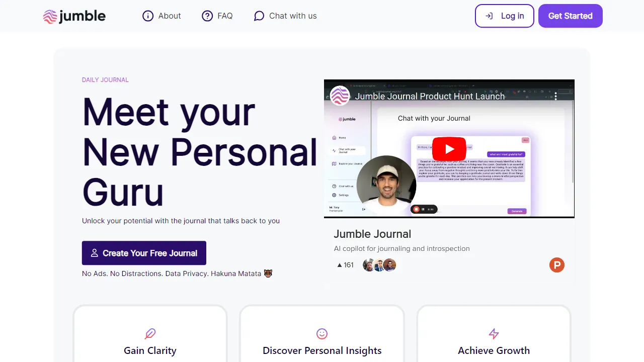Click the Achieve Growth heading

pos(494,350)
